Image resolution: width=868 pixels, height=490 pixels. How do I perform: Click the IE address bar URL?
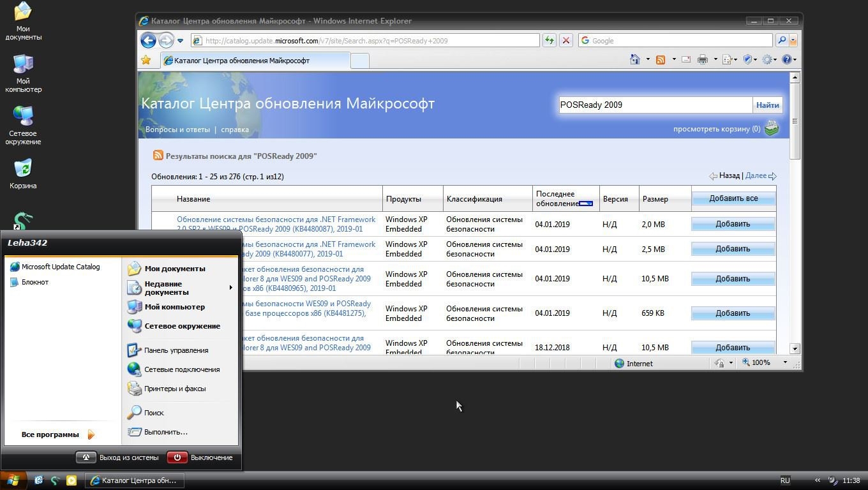(x=365, y=40)
